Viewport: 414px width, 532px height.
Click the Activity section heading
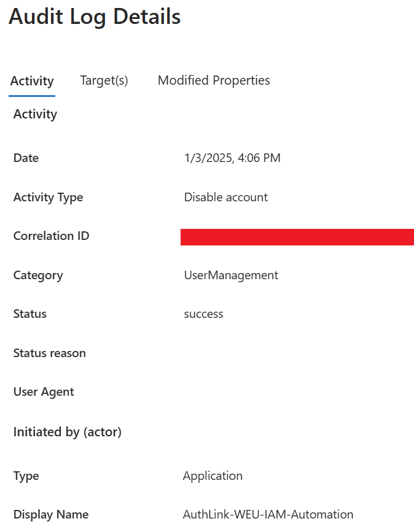pyautogui.click(x=35, y=114)
